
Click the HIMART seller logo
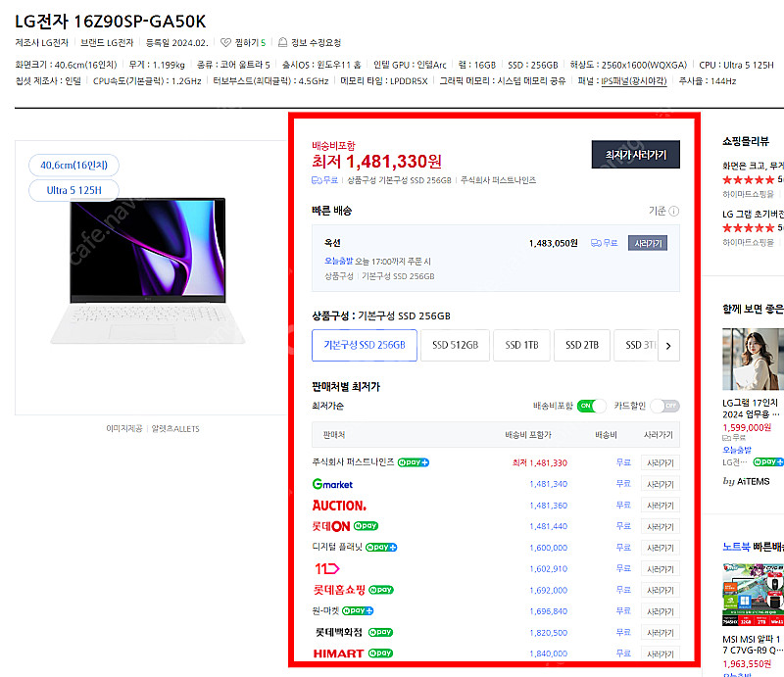(x=338, y=653)
